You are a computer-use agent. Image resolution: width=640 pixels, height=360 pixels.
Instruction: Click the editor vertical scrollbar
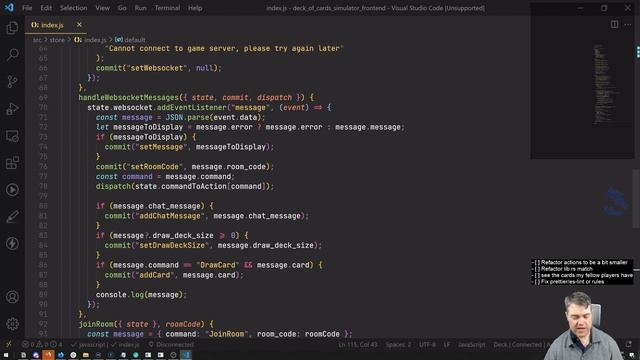point(636,198)
